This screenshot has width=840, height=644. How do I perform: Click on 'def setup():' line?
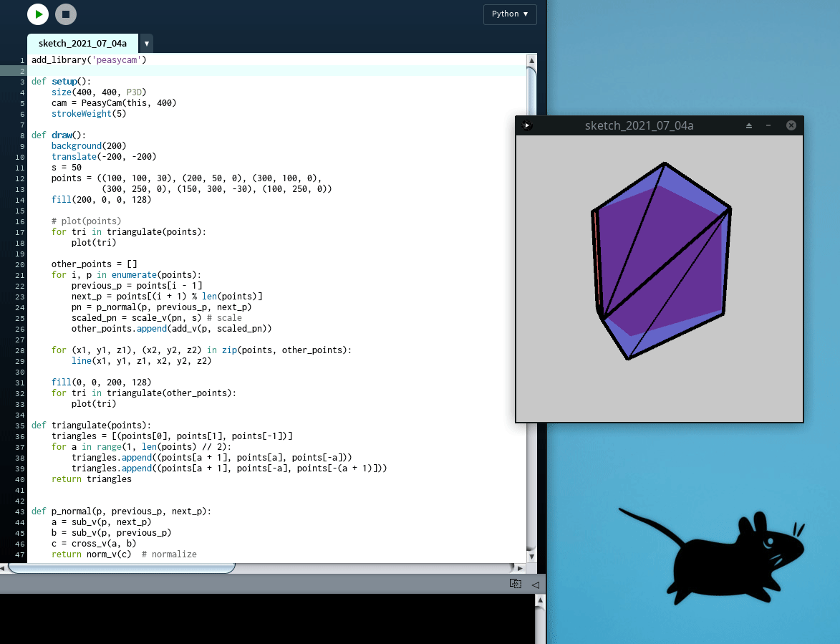[x=61, y=82]
